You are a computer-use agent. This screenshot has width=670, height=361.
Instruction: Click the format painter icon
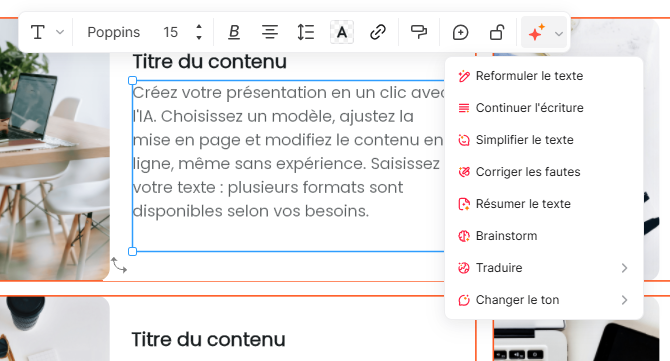click(x=419, y=32)
